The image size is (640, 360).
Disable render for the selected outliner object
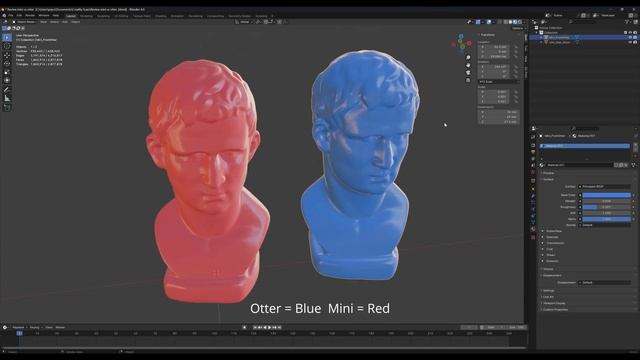(635, 37)
